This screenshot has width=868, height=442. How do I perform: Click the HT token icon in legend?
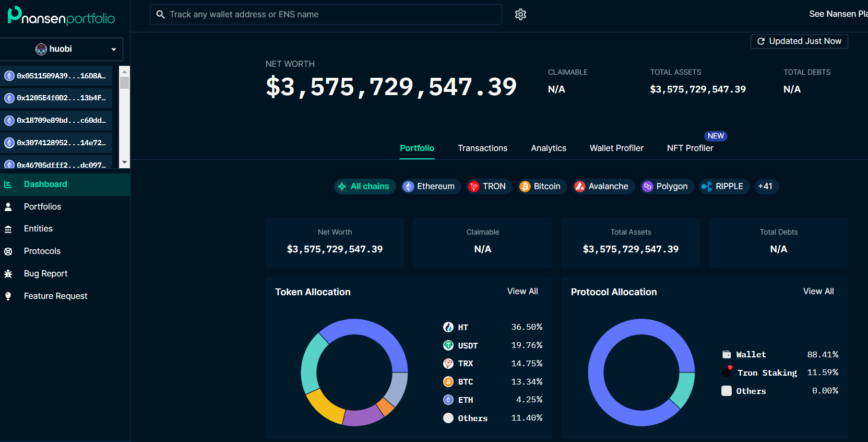click(x=448, y=327)
